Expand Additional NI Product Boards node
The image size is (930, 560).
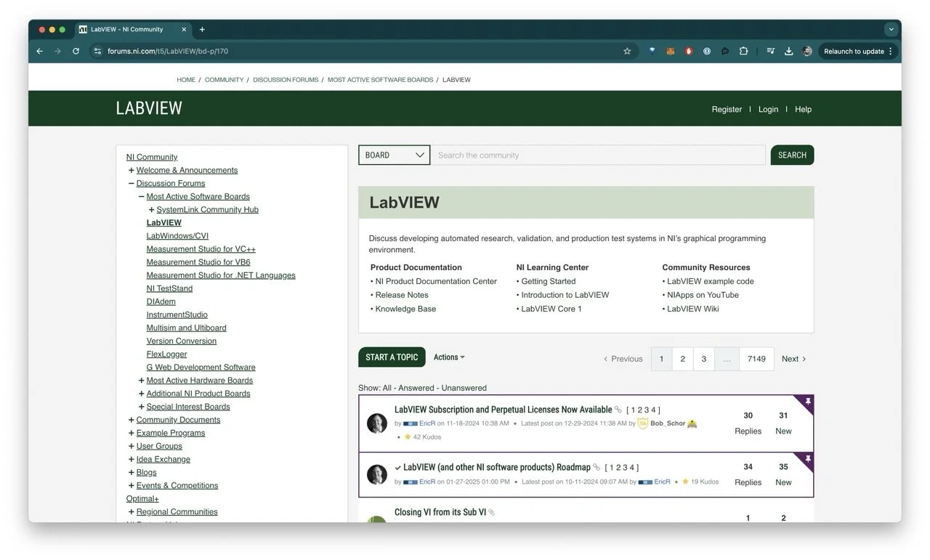pyautogui.click(x=142, y=394)
